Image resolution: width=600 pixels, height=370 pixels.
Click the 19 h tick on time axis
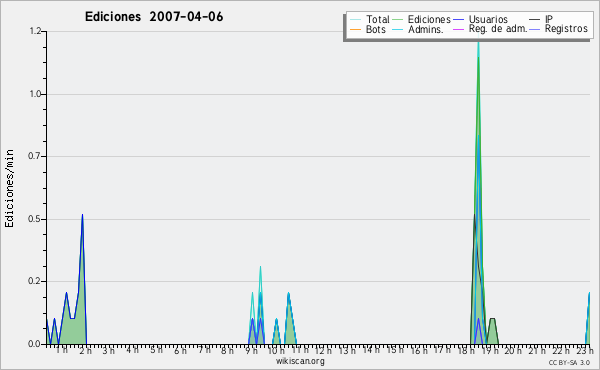(489, 350)
